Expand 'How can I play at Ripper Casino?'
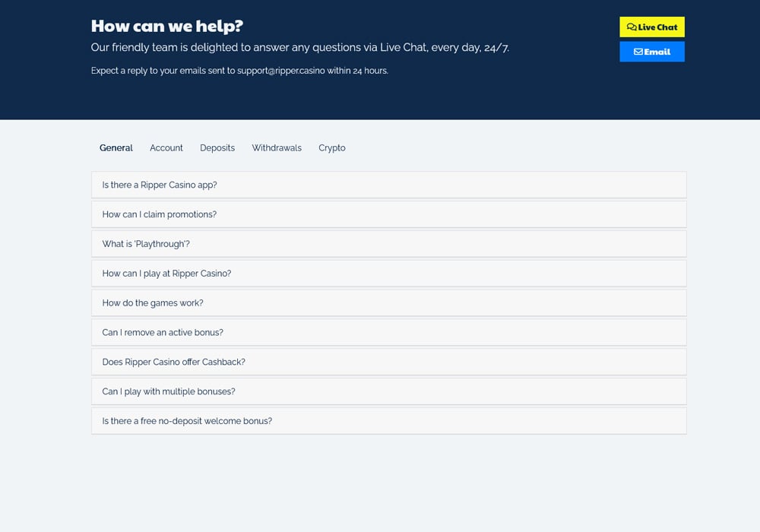 (x=388, y=274)
